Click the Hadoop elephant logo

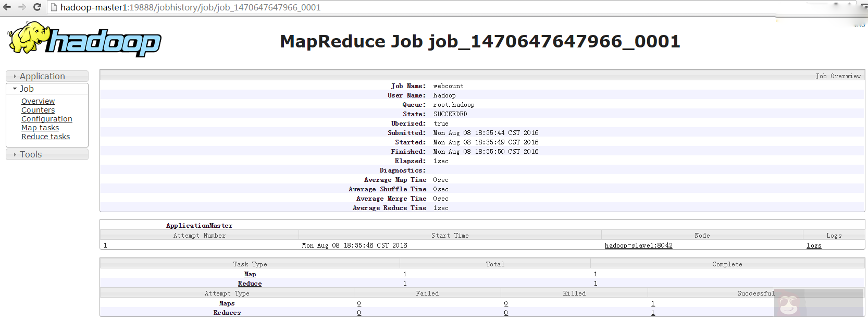(x=84, y=39)
